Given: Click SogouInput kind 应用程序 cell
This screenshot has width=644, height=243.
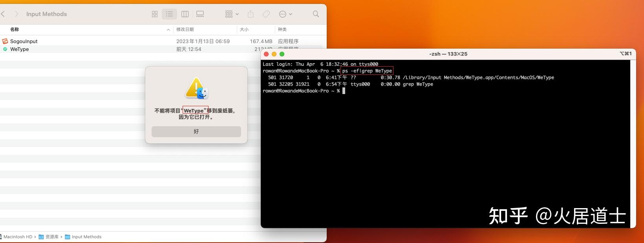Looking at the screenshot, I should click(288, 41).
